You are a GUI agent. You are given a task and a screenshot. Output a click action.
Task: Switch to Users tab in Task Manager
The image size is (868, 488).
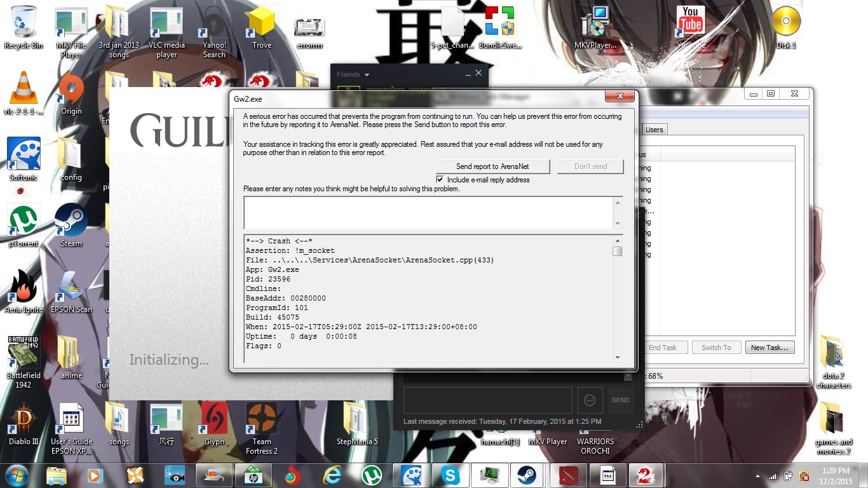click(654, 130)
